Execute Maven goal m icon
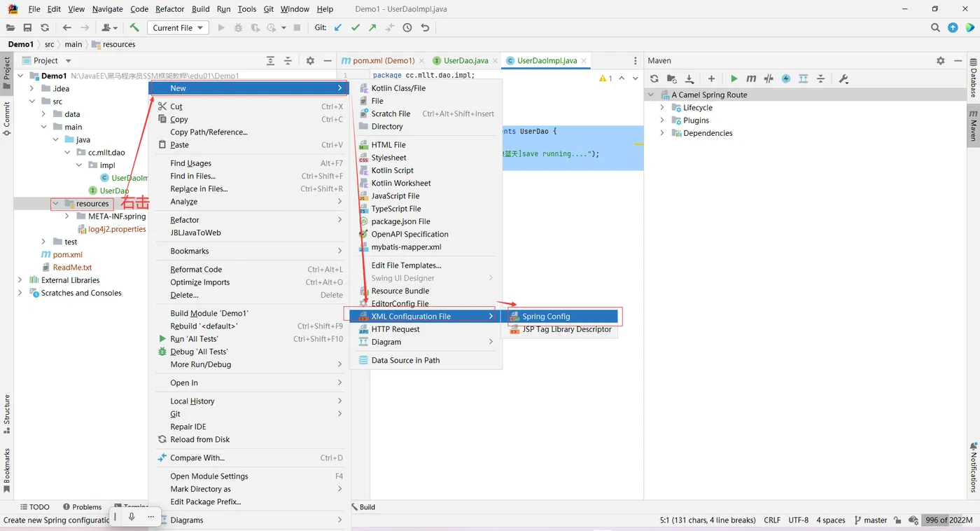 pyautogui.click(x=751, y=78)
